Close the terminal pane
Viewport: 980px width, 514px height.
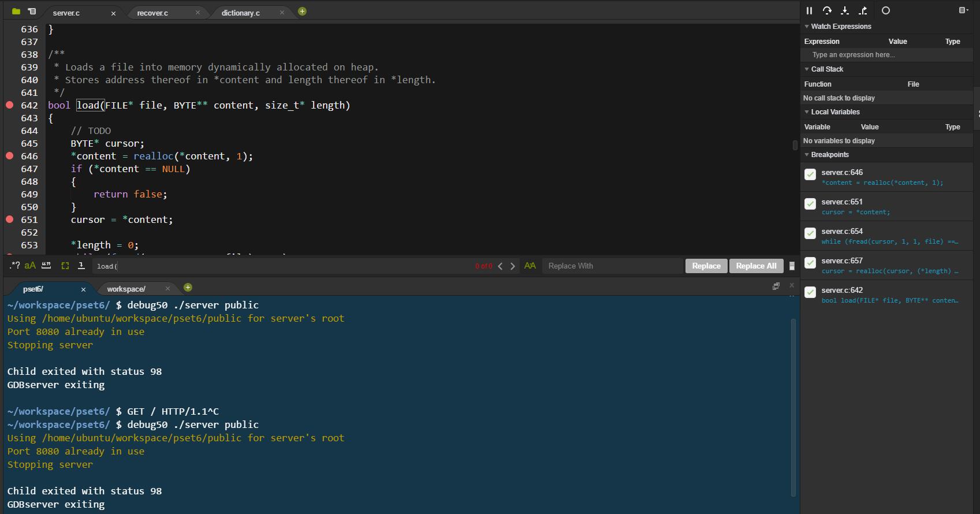tap(792, 285)
